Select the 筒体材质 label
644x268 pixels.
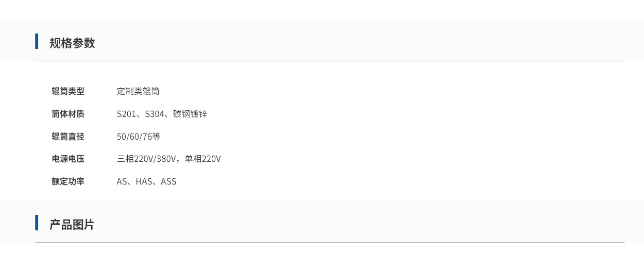tap(68, 114)
